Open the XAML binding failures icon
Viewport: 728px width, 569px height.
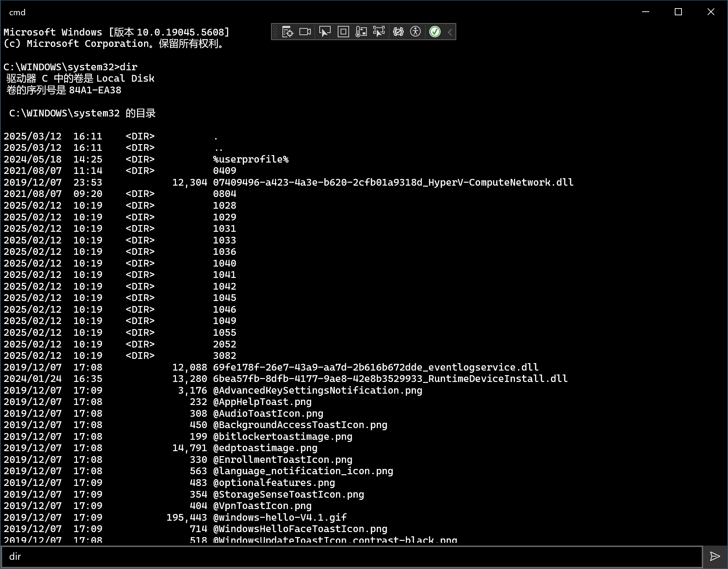(398, 32)
